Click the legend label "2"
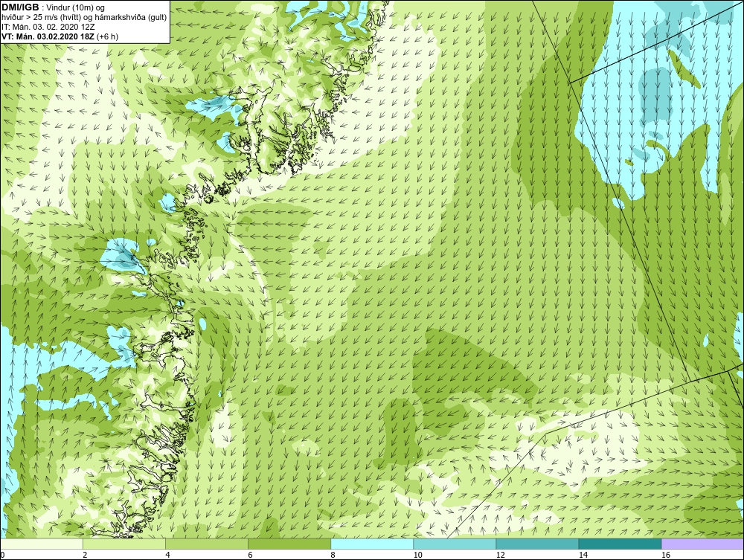Screen dimensions: 744x560 [85, 555]
